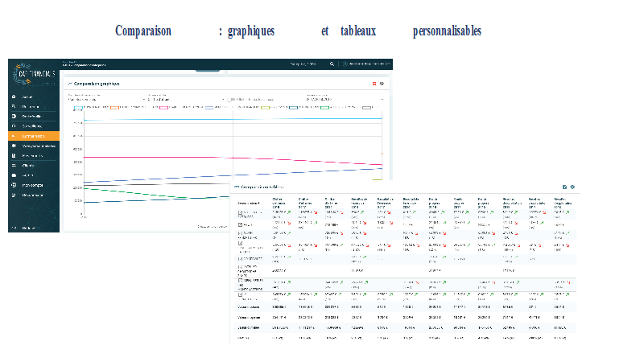This screenshot has width=644, height=362.
Task: Click the red export icon on chart panel
Action: 374,83
